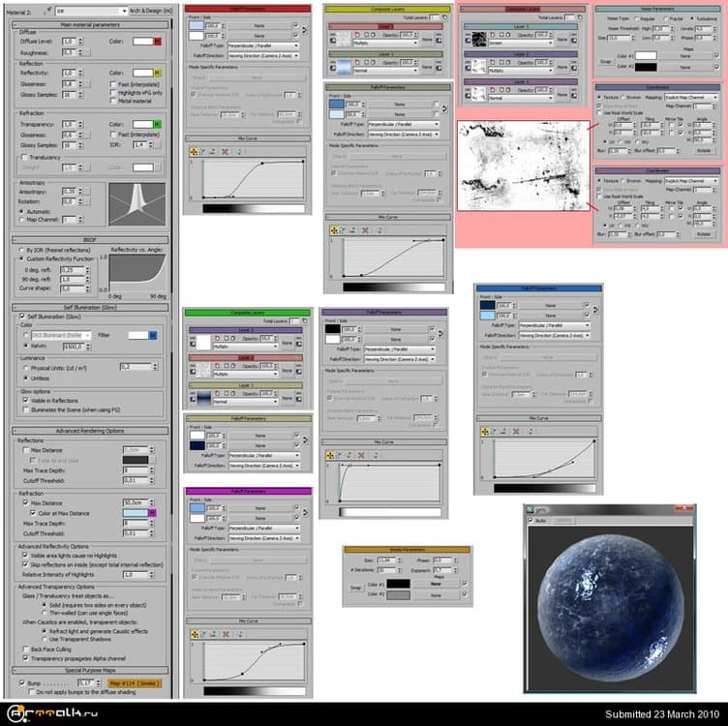
Task: Open light blue Color at Max Distance swatch
Action: [136, 512]
